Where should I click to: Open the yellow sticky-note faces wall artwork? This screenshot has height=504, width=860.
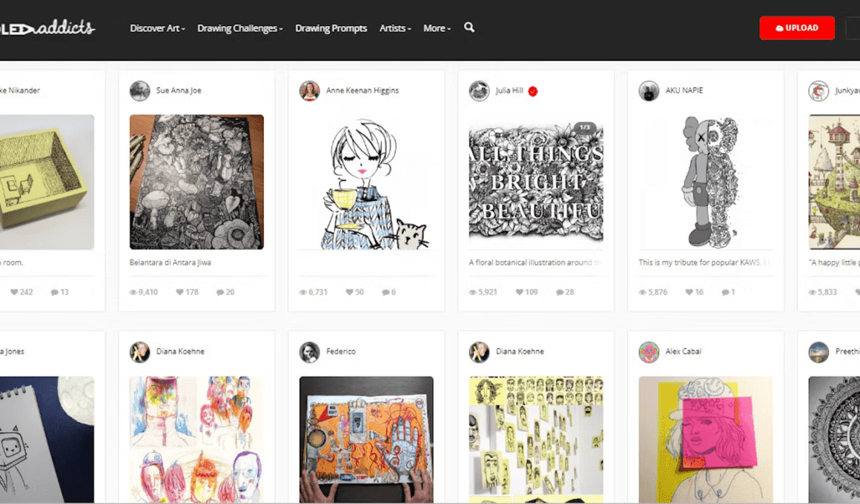(536, 440)
